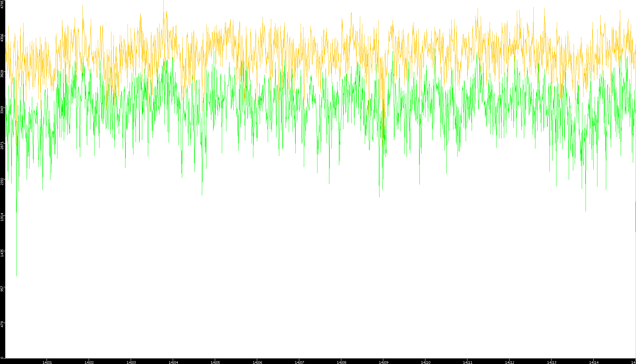The height and width of the screenshot is (364, 636).
Task: Select the 3349 value tick label
Action: point(2,110)
